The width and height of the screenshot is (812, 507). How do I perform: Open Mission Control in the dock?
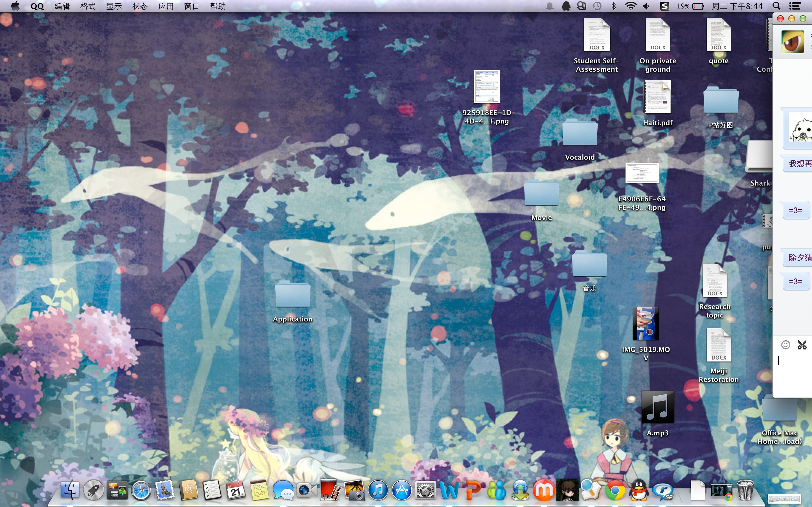117,491
